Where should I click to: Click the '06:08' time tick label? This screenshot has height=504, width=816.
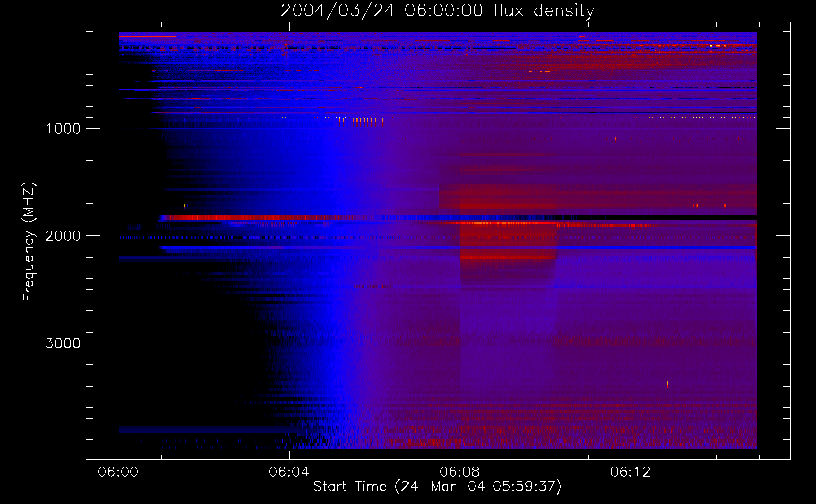[x=460, y=472]
